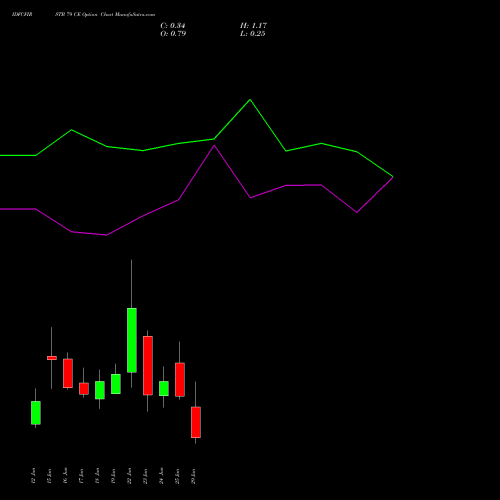This screenshot has width=500, height=500.
Task: Select the 18 Jan date label
Action: click(97, 476)
